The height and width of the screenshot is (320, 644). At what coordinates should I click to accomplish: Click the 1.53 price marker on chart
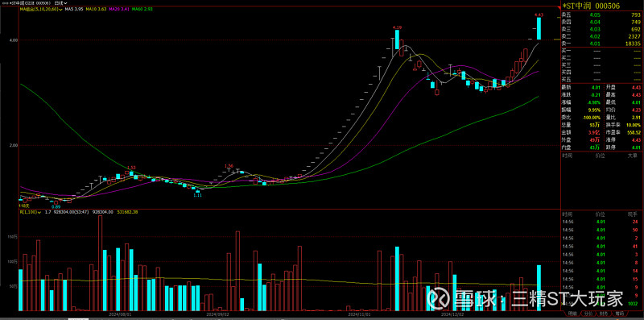131,168
